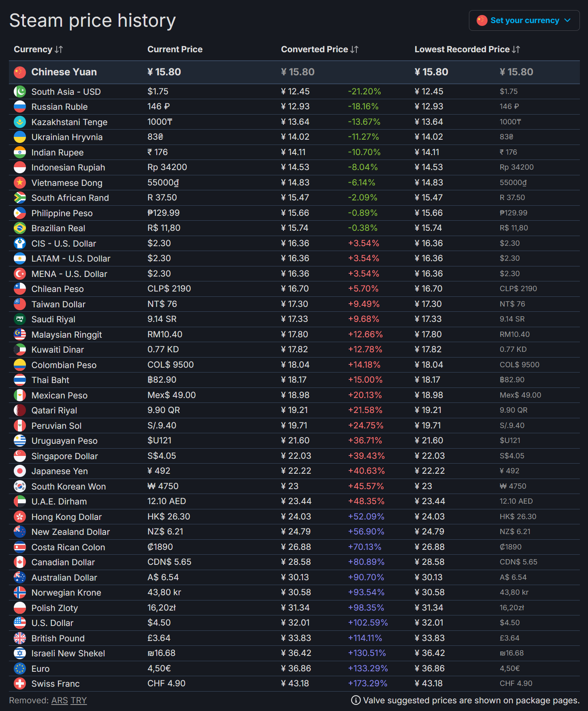The height and width of the screenshot is (711, 588).
Task: Click the Indian Rupee flag icon
Action: [20, 152]
